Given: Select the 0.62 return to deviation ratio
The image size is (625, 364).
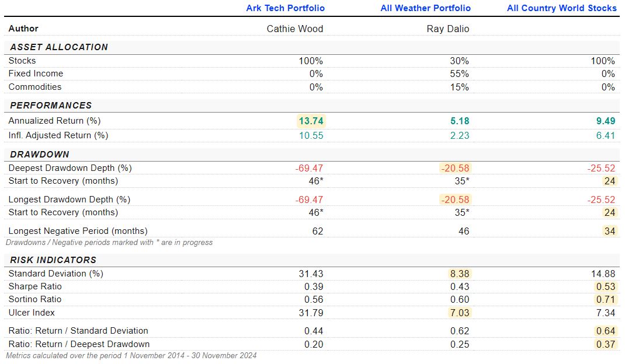Looking at the screenshot, I should point(460,331).
